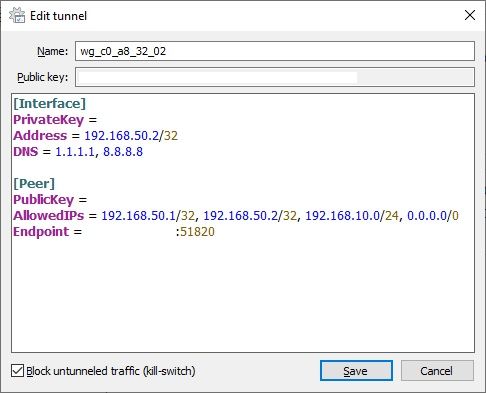Image resolution: width=486 pixels, height=393 pixels.
Task: Click the read-only Public key field
Action: click(275, 77)
